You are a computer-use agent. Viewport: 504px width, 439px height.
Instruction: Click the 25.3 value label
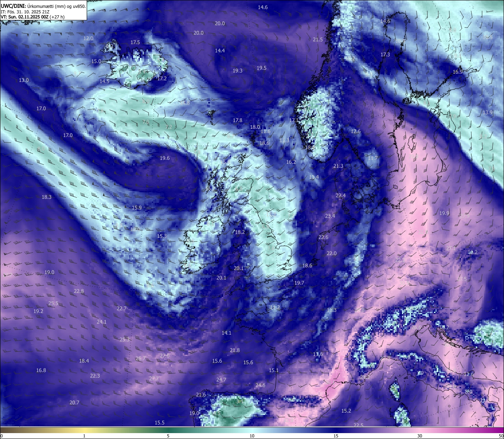coord(124,339)
